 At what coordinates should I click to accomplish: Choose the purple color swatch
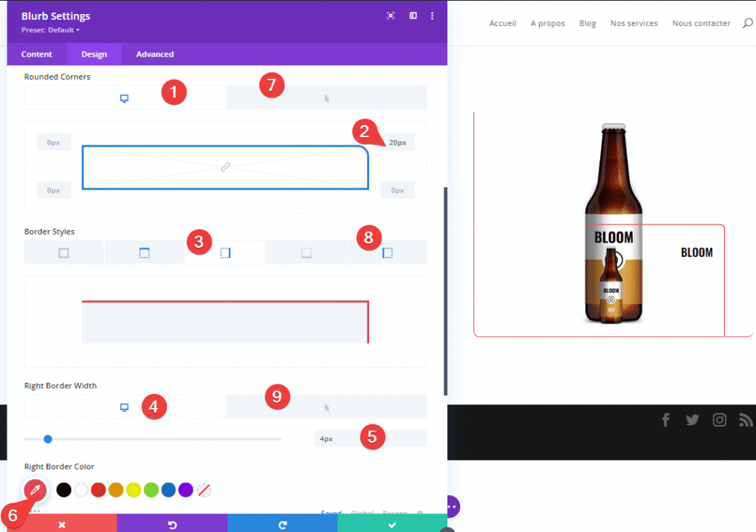tap(185, 490)
